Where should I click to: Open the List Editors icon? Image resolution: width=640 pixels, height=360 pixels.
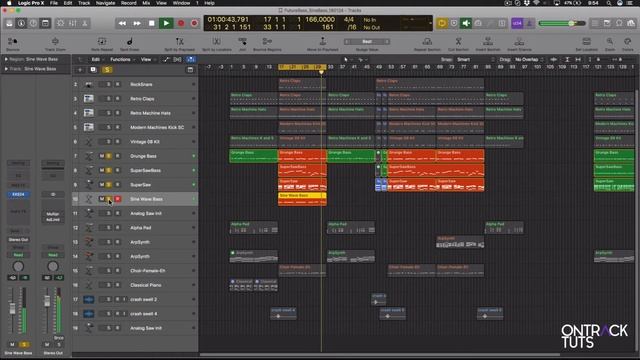596,23
